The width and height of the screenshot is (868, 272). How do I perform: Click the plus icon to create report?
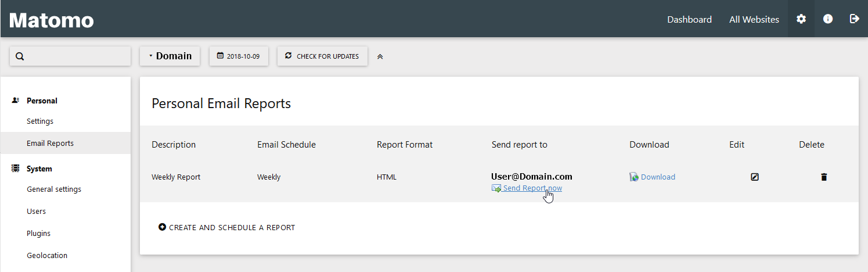point(162,227)
